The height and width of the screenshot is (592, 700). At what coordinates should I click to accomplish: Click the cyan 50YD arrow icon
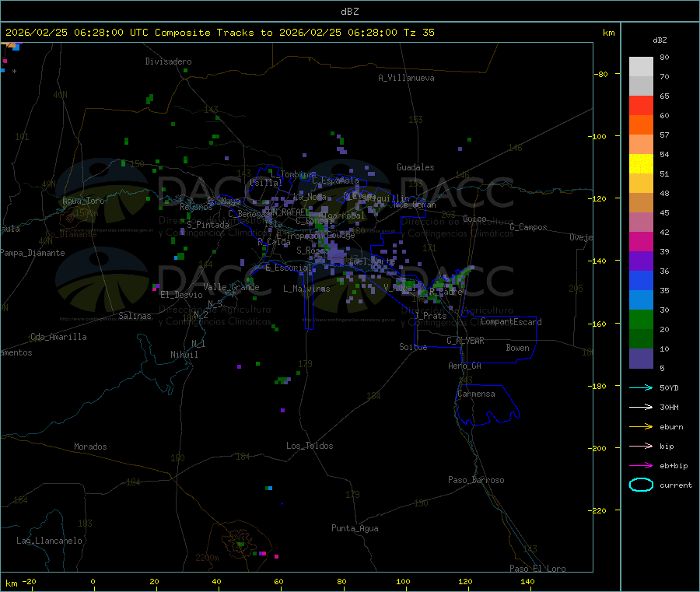click(641, 387)
